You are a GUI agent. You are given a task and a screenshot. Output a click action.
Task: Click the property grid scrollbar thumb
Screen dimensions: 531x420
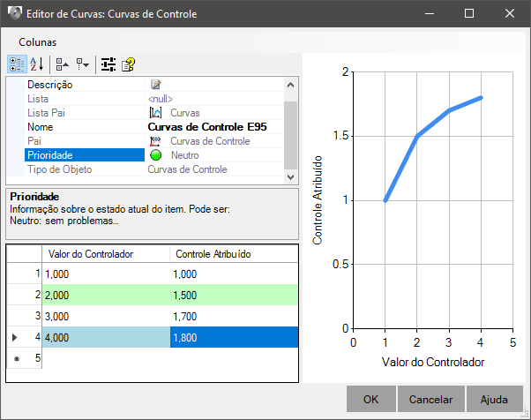click(290, 135)
